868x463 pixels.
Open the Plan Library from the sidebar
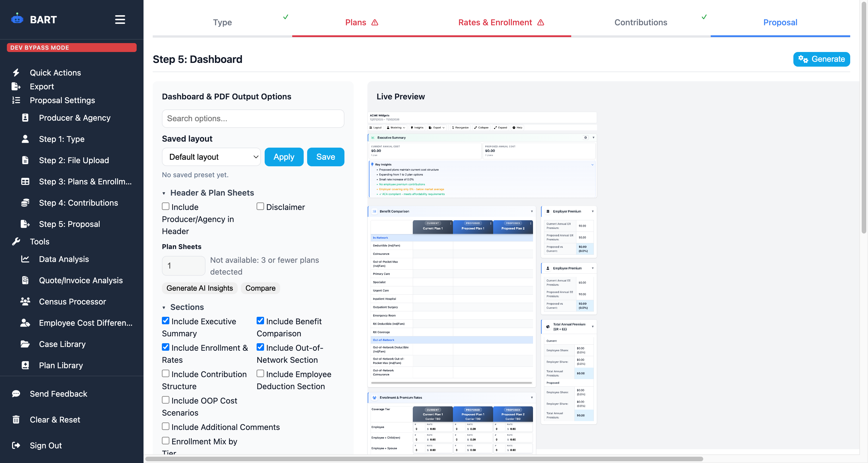[61, 365]
